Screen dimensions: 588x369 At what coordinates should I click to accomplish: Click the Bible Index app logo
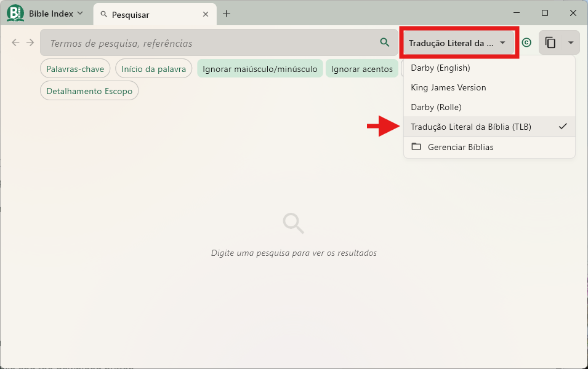(15, 14)
